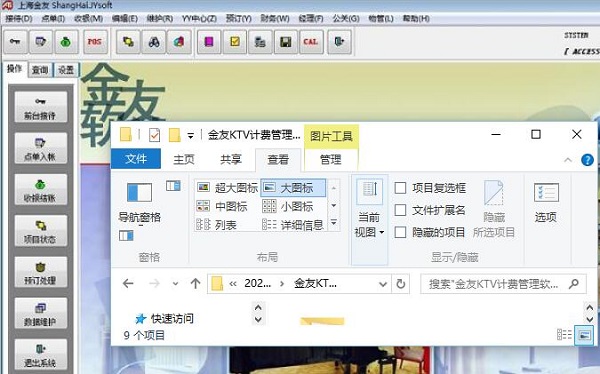The height and width of the screenshot is (374, 600).
Task: Open the 接待(D) menu
Action: [x=19, y=18]
